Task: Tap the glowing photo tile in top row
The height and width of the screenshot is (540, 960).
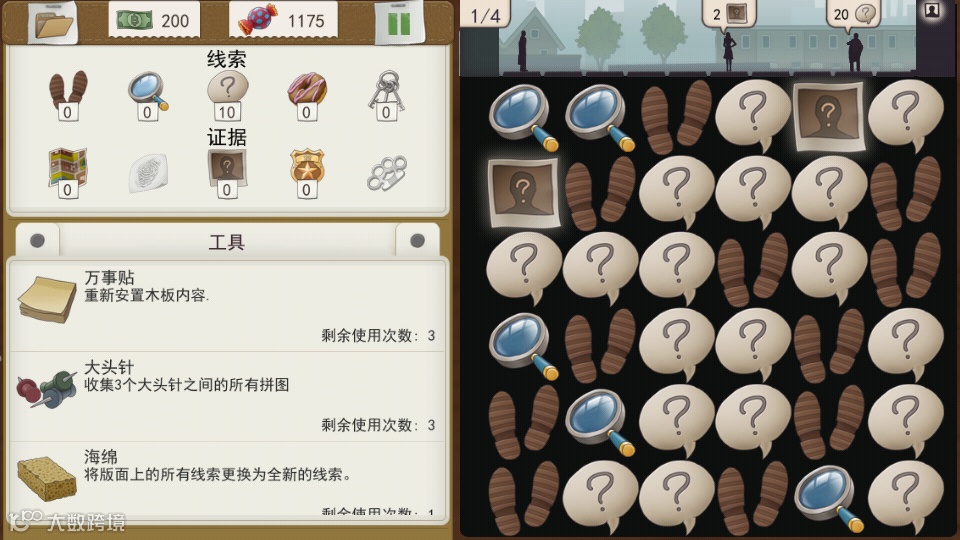Action: point(828,116)
